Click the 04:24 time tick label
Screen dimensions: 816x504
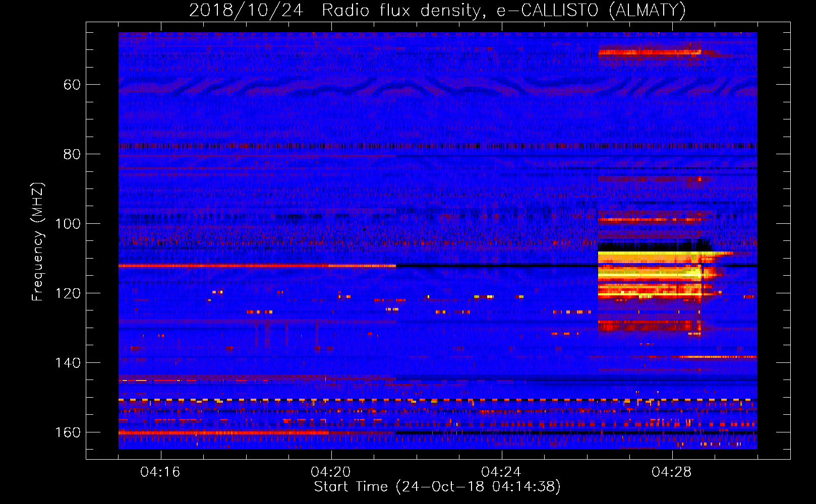(501, 472)
